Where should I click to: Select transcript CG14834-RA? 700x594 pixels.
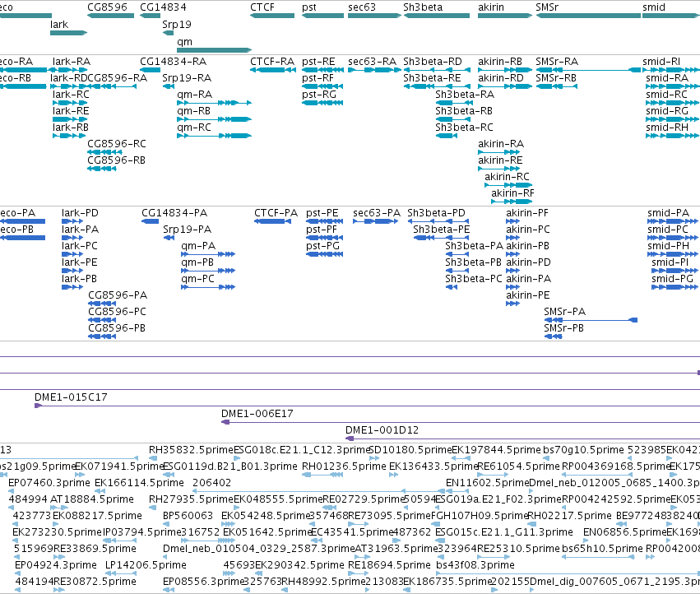pyautogui.click(x=174, y=62)
